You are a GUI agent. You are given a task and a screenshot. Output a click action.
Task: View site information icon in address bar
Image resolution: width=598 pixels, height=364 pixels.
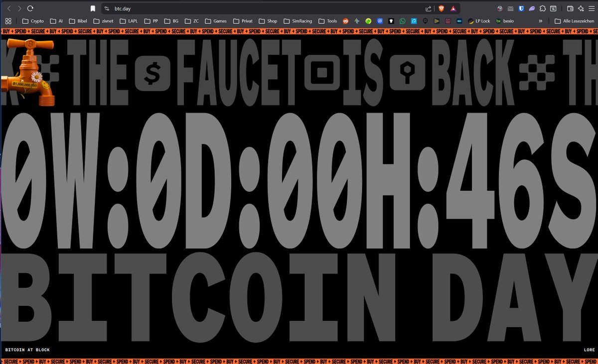[x=107, y=8]
